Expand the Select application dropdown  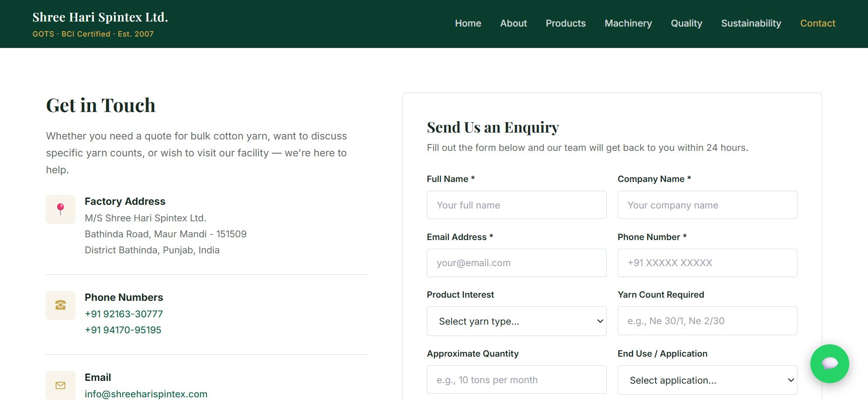707,380
